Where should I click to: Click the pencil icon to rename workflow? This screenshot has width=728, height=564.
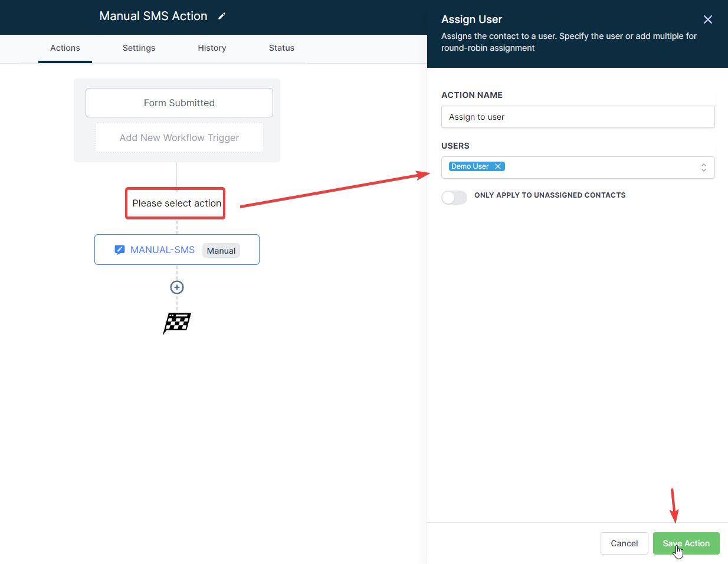(x=222, y=17)
